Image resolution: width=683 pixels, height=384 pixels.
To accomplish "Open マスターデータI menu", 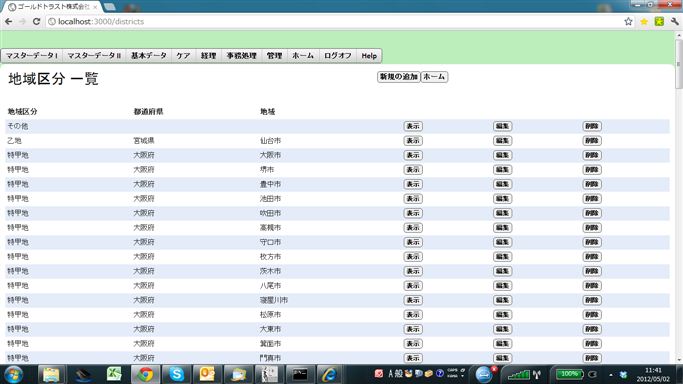I will [x=32, y=56].
